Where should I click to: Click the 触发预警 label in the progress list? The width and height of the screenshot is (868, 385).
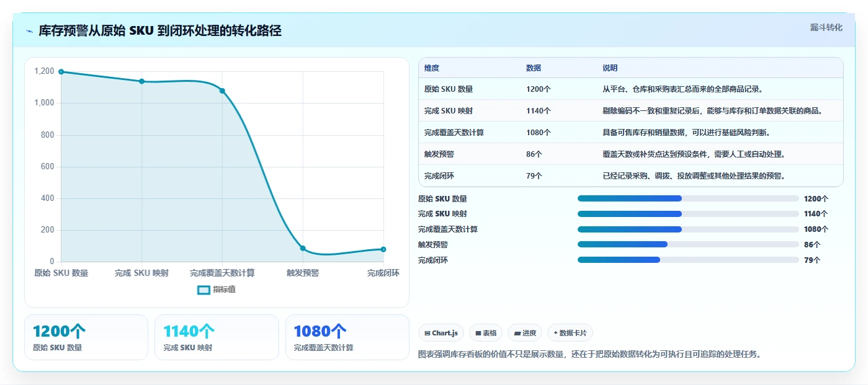click(433, 245)
